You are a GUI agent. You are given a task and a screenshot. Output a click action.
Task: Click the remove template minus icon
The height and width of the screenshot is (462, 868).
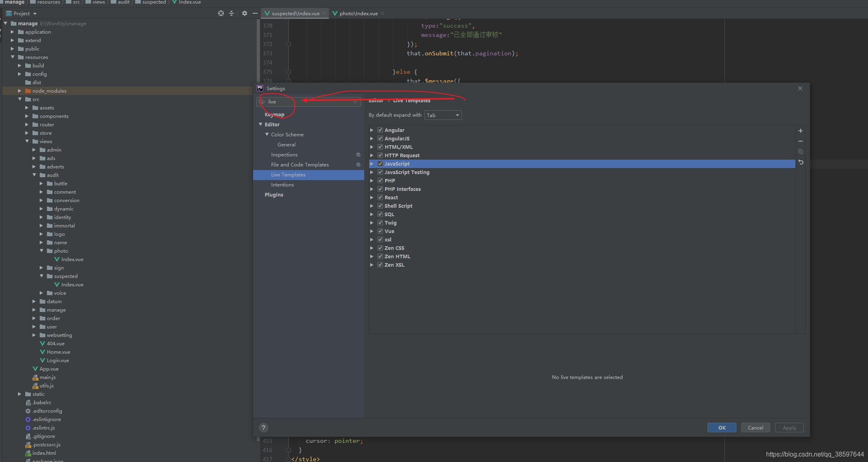(800, 141)
